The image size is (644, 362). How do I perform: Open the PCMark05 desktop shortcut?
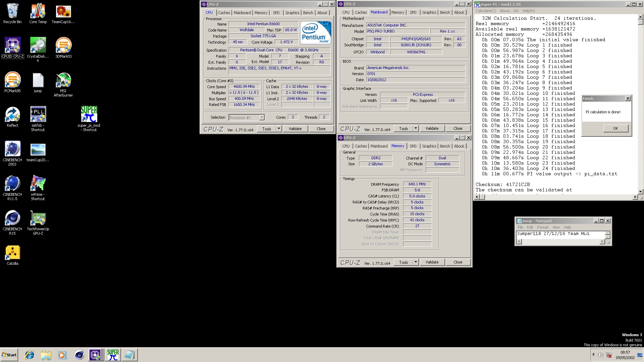(12, 82)
